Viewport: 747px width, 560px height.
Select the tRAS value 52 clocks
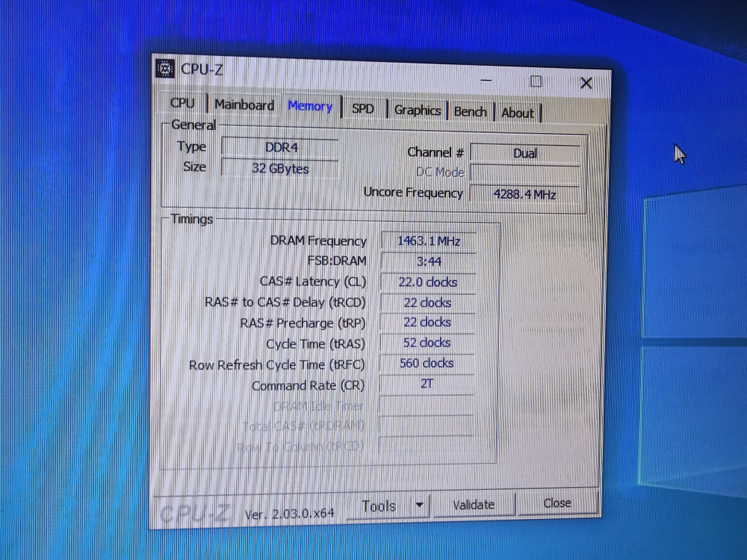tap(427, 343)
